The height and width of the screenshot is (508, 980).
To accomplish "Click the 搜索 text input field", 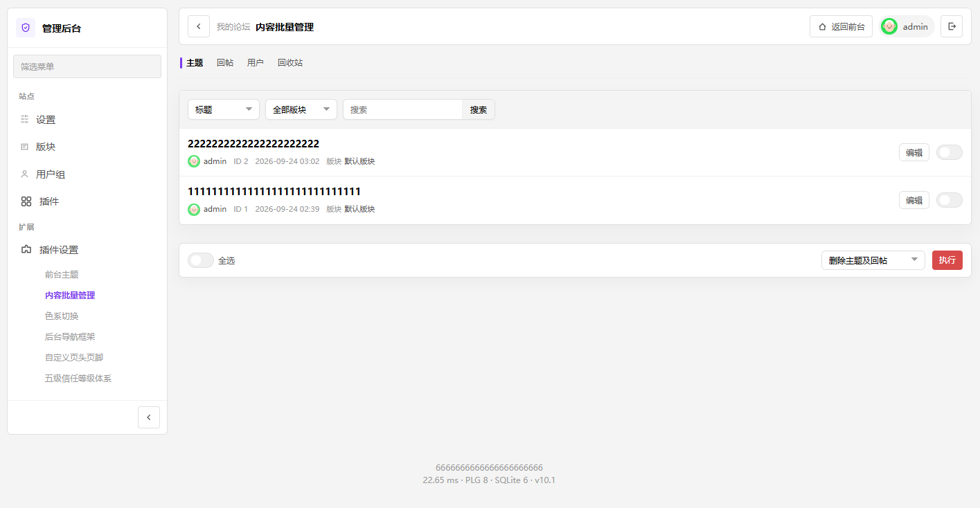I will click(402, 109).
